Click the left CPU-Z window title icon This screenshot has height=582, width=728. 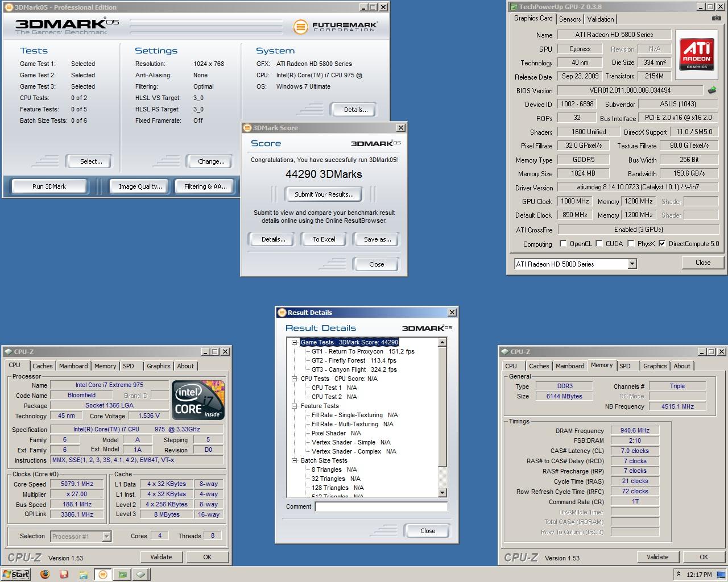(x=9, y=352)
